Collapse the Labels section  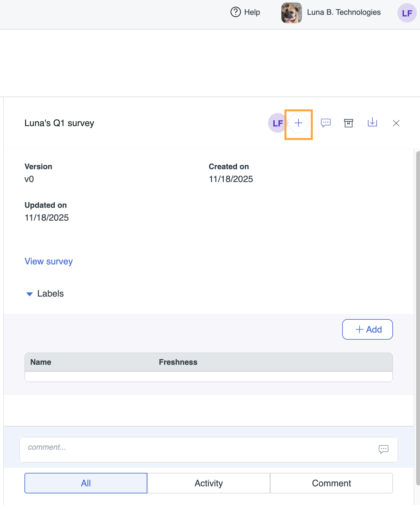pyautogui.click(x=30, y=294)
